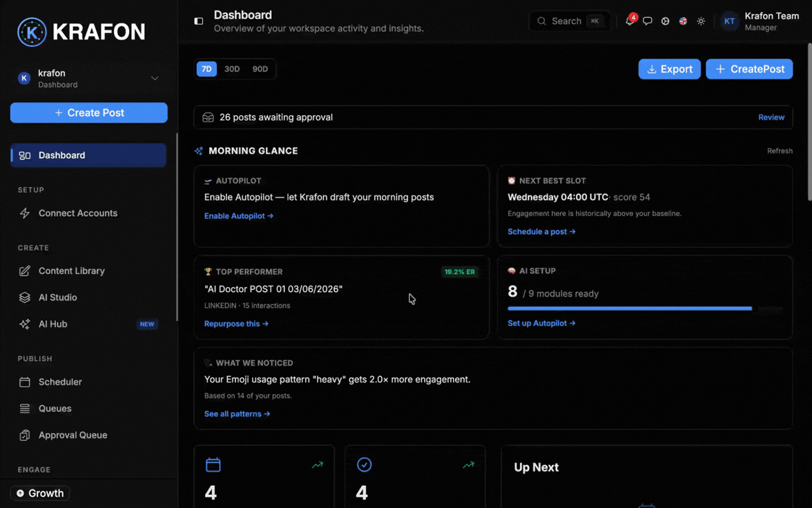Viewport: 812px width, 508px height.
Task: Click the Autopilot plane icon
Action: tap(208, 182)
